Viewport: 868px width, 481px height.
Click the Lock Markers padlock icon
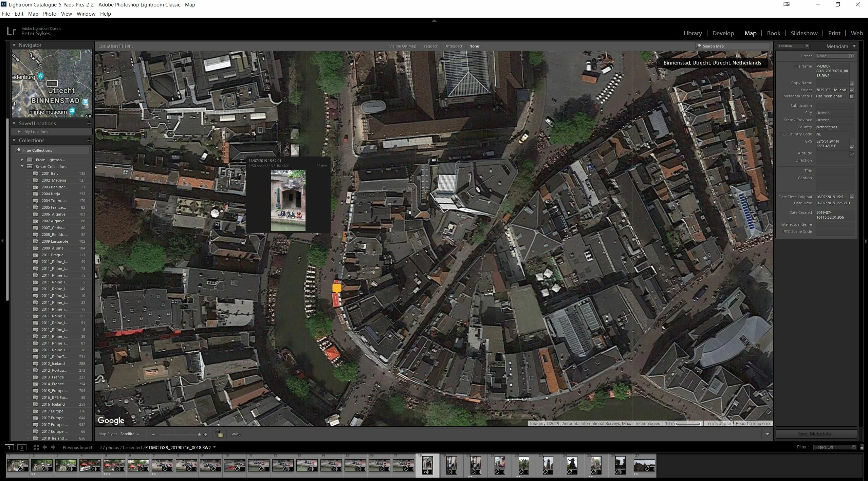[219, 434]
